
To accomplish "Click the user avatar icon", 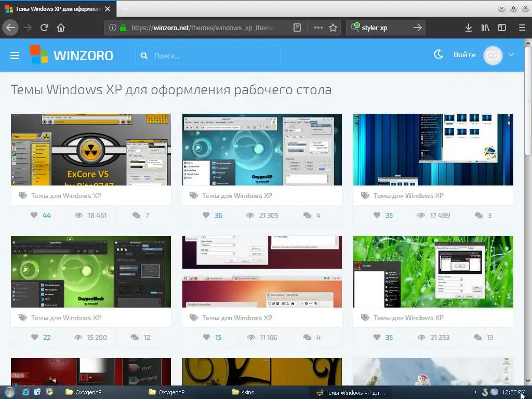I will (493, 55).
